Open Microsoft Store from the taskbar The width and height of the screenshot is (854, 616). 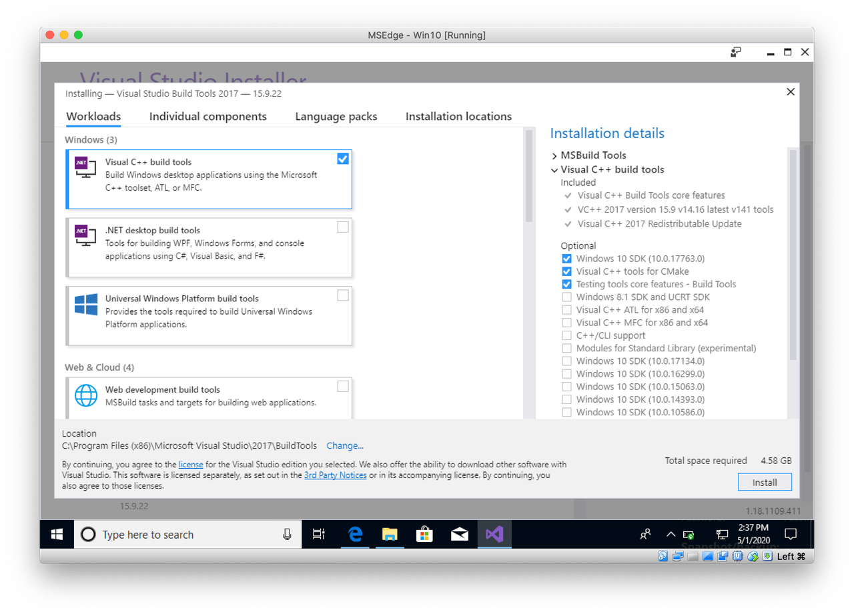coord(424,534)
